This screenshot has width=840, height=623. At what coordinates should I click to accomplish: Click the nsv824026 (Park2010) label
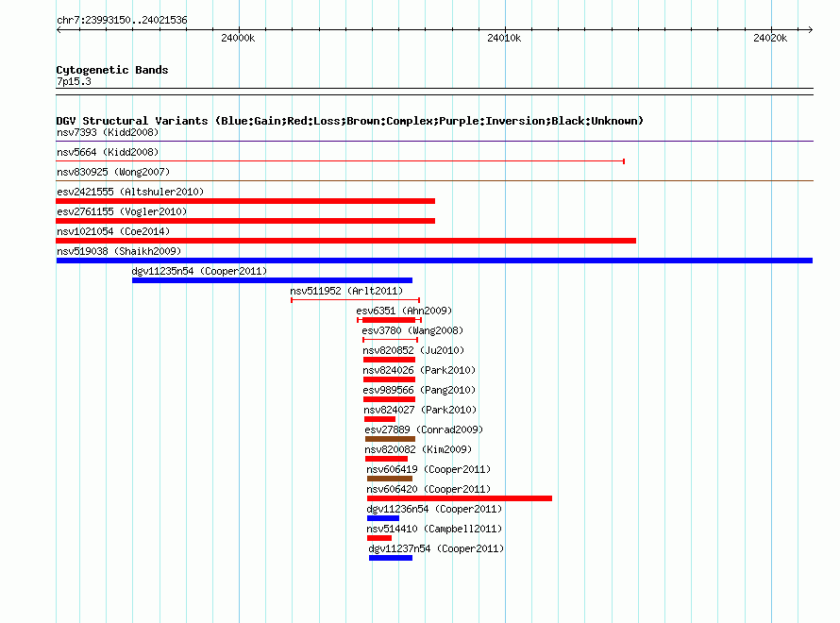(x=419, y=370)
